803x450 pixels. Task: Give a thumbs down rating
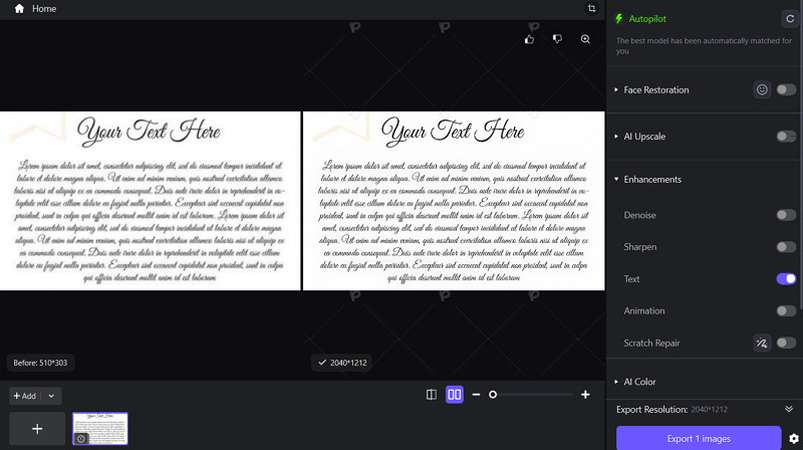click(557, 39)
